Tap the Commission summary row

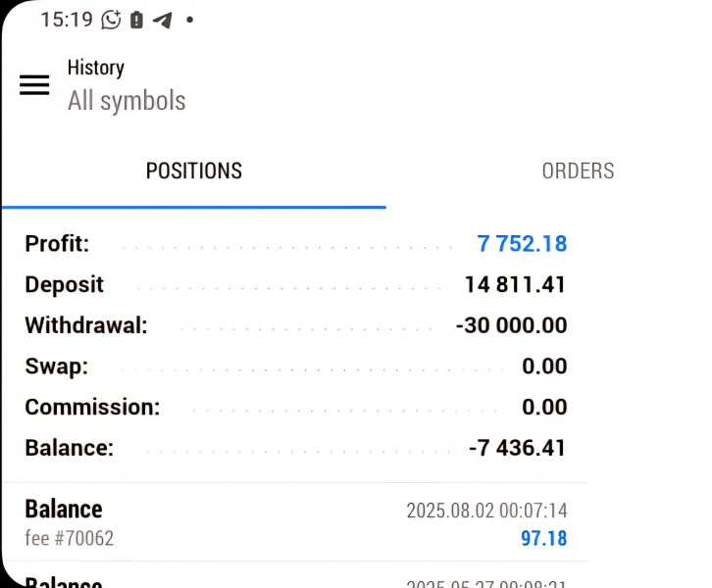(294, 408)
